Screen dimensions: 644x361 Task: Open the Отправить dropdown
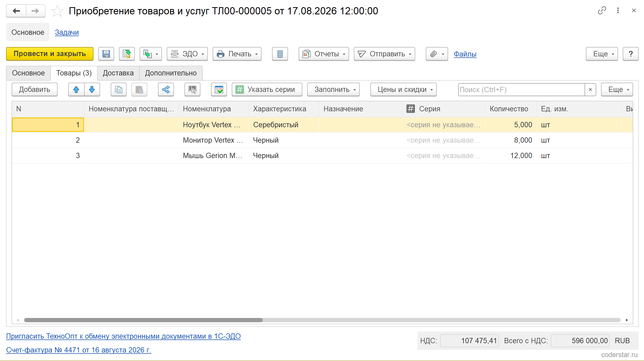(384, 54)
